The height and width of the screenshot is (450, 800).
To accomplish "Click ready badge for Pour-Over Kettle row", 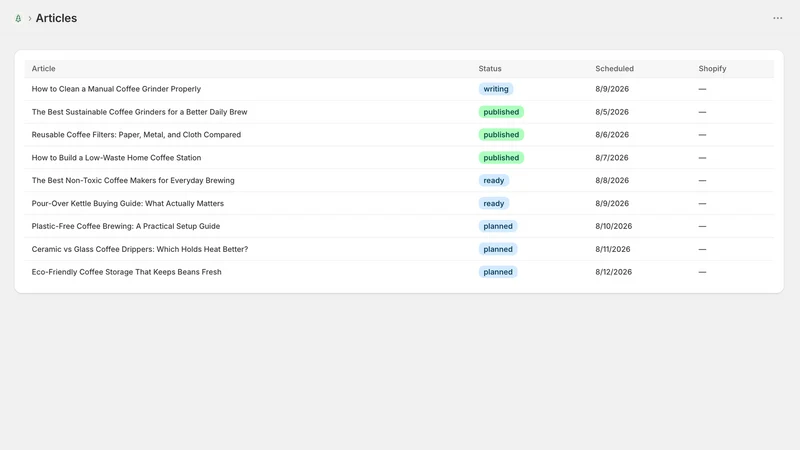I will [x=493, y=203].
